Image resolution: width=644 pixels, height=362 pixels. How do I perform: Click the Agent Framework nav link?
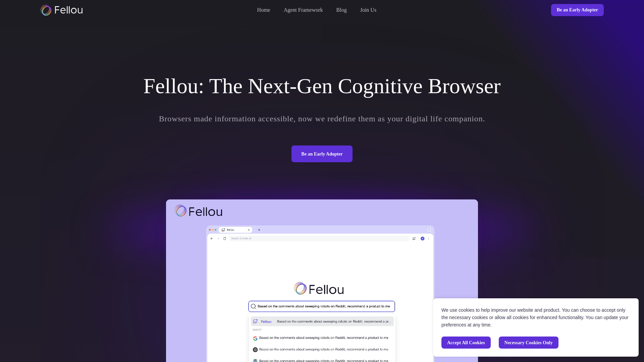[303, 10]
